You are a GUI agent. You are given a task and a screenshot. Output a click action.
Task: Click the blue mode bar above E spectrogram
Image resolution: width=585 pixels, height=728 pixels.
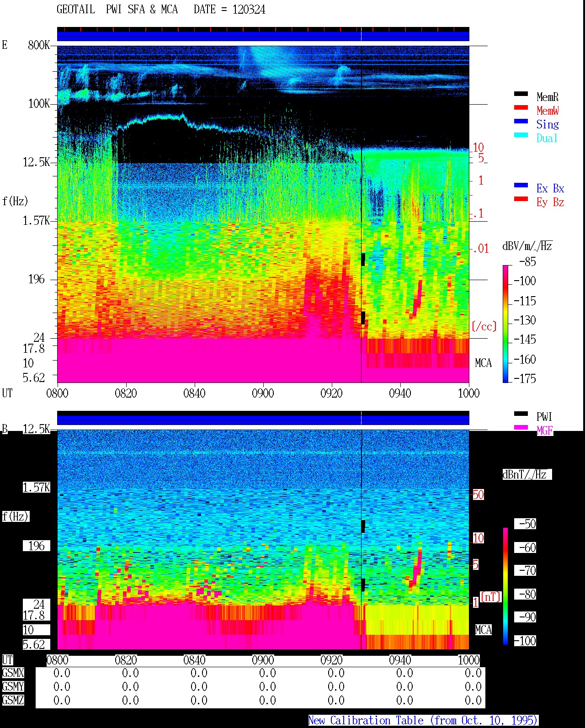click(x=263, y=36)
